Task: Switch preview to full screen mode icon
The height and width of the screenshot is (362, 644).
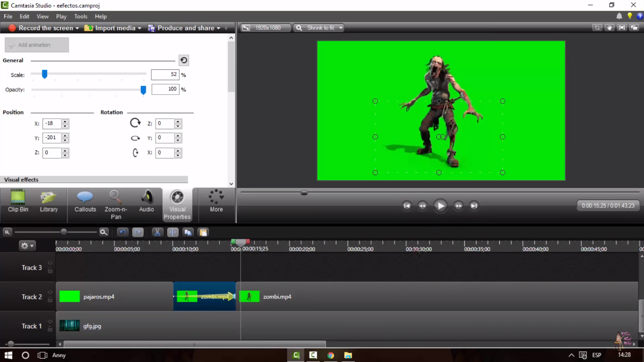Action: click(622, 28)
